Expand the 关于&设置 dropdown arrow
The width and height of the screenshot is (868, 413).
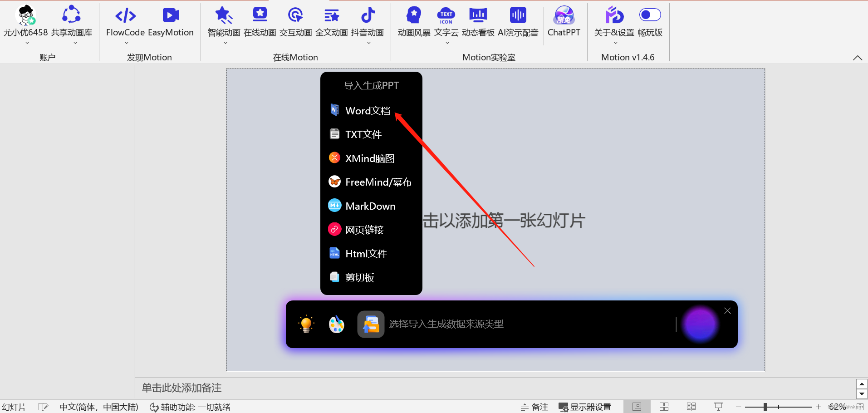pos(616,43)
